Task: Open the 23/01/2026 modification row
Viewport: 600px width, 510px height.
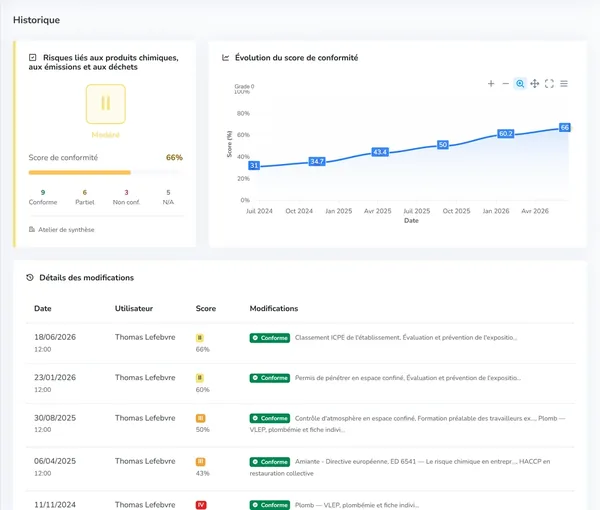Action: 300,383
